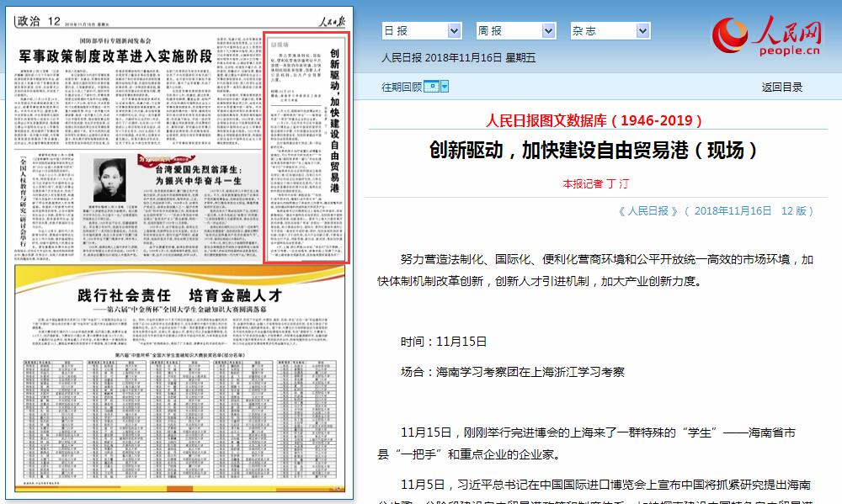Expand the arrow next to the calendar icon
The width and height of the screenshot is (842, 504).
pyautogui.click(x=445, y=87)
